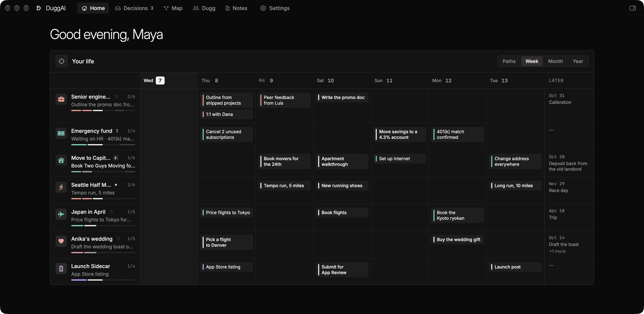Switch the view to Month
The height and width of the screenshot is (314, 644).
(555, 61)
